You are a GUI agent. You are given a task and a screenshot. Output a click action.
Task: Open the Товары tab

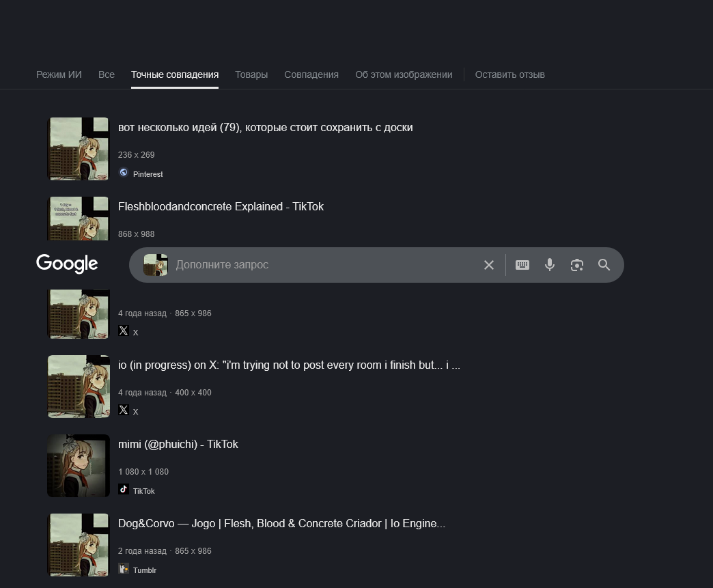tap(251, 74)
